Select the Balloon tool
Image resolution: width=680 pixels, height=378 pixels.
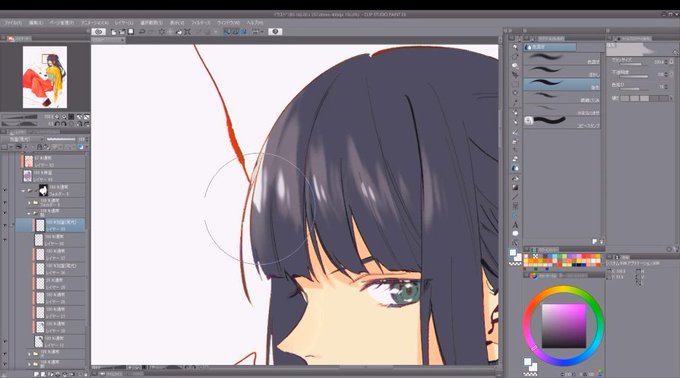point(515,234)
